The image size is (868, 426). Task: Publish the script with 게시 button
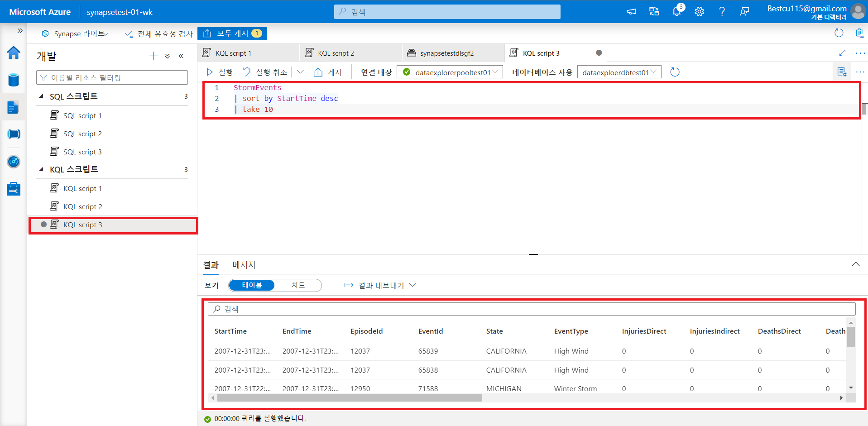(x=328, y=72)
